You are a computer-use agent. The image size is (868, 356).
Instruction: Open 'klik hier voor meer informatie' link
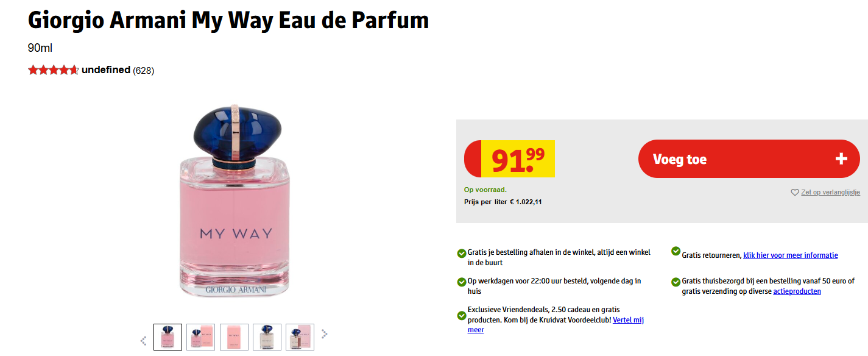click(790, 255)
